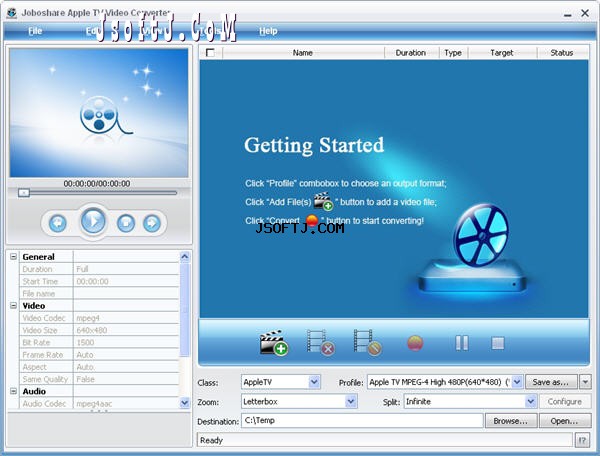Click the properties panel scroll-down arrow
This screenshot has width=600, height=456.
[184, 402]
